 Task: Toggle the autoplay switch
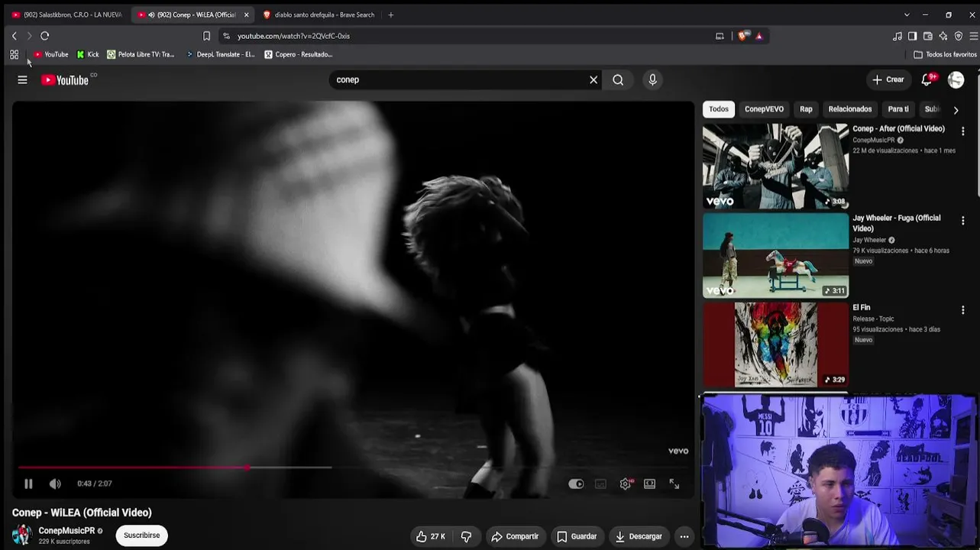[x=576, y=484]
